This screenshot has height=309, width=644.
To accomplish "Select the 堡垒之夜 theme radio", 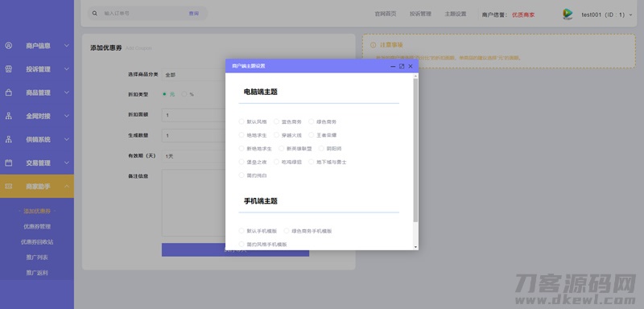I will click(242, 162).
